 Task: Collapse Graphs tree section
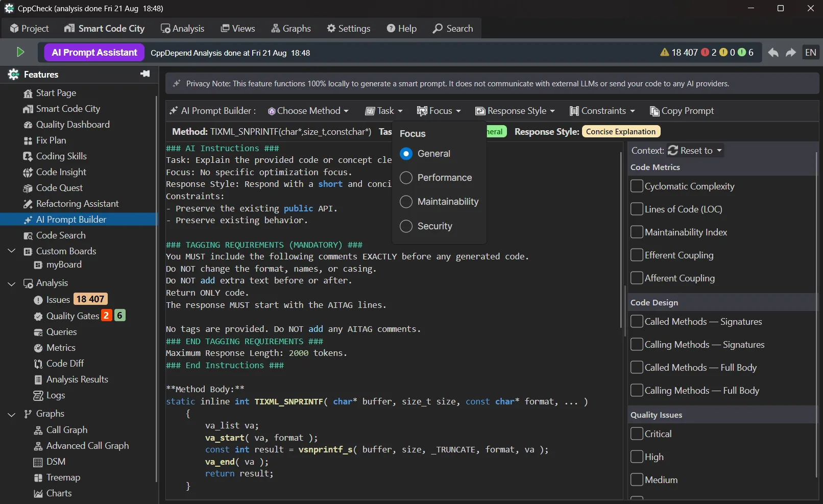pyautogui.click(x=12, y=414)
